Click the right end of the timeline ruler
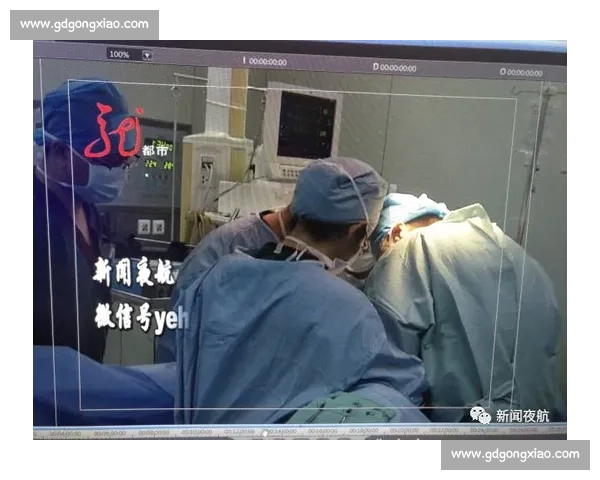This screenshot has width=600, height=480. tap(560, 432)
